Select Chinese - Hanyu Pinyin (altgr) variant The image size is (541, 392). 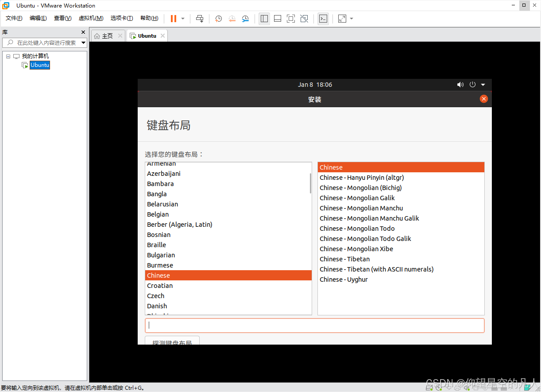(401, 178)
